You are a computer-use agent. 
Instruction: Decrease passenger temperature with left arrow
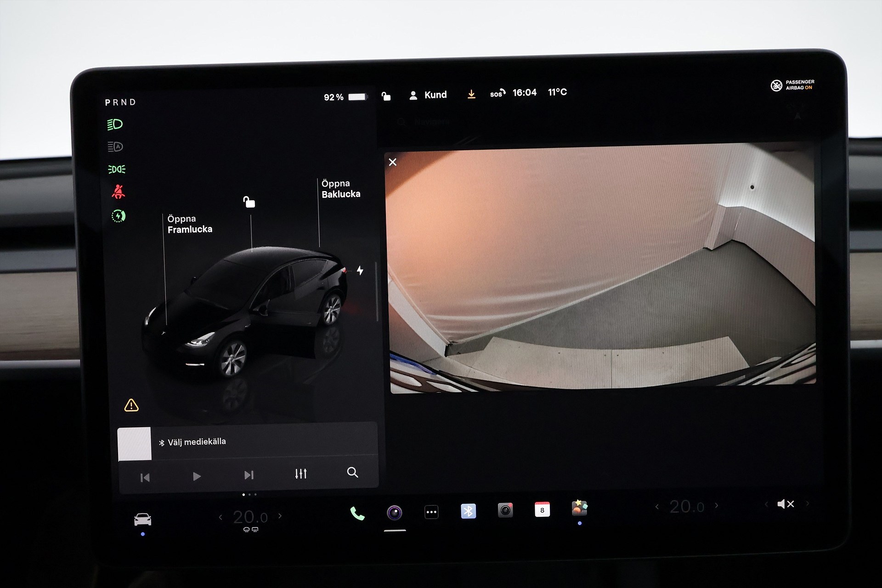(x=657, y=507)
